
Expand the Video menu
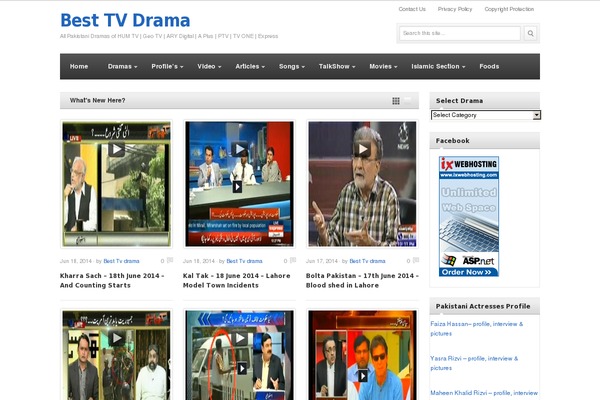pyautogui.click(x=209, y=67)
